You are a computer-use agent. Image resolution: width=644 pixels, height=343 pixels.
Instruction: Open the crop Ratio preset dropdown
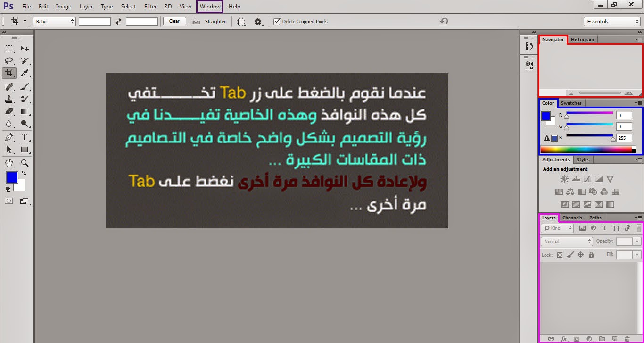[x=54, y=21]
